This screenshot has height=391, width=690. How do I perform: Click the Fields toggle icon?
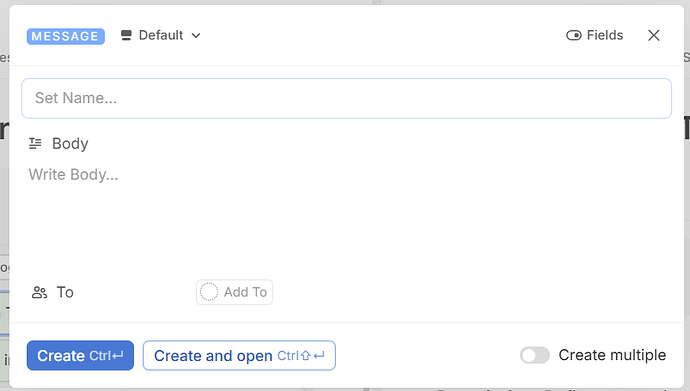point(574,35)
